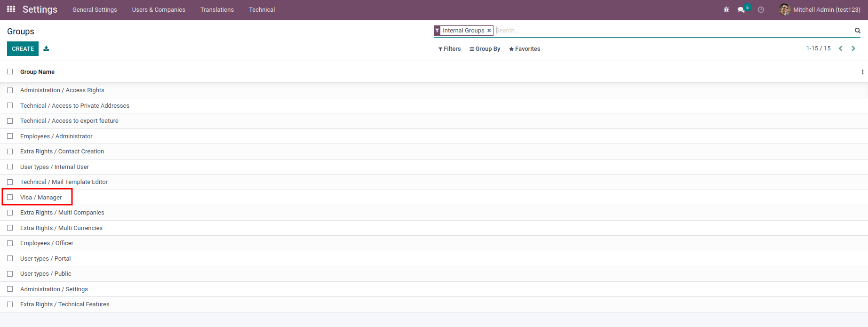868x327 pixels.
Task: Go to the next page arrow
Action: pos(853,48)
